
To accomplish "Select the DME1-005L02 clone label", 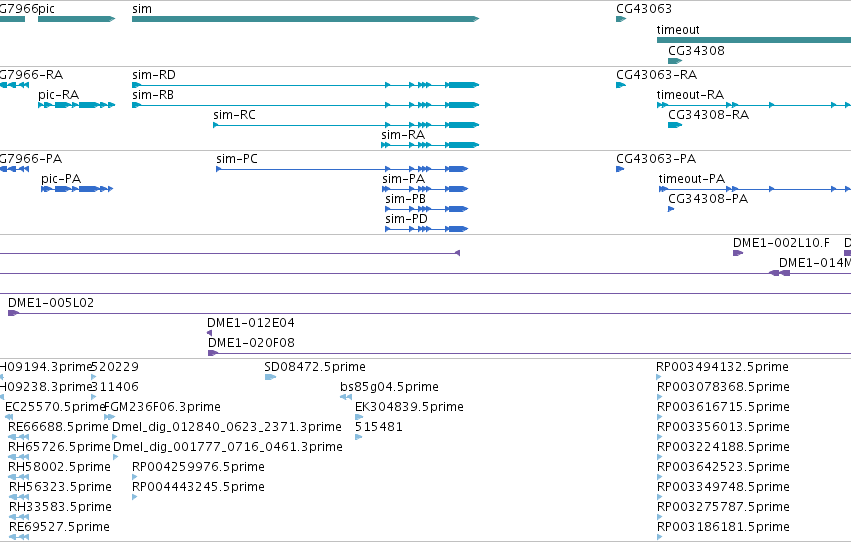I will [51, 303].
